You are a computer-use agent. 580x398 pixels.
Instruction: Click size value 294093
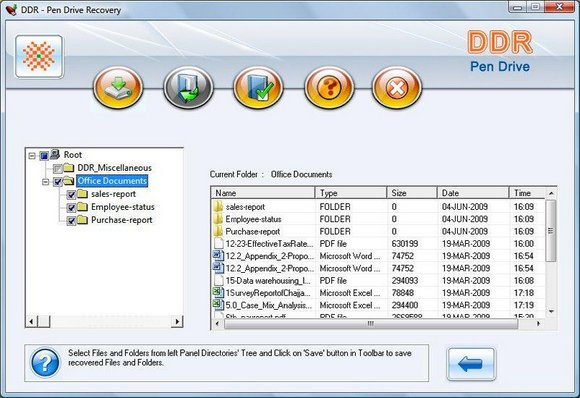click(405, 281)
